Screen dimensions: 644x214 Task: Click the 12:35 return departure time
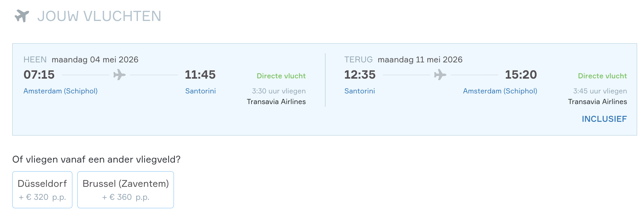360,74
